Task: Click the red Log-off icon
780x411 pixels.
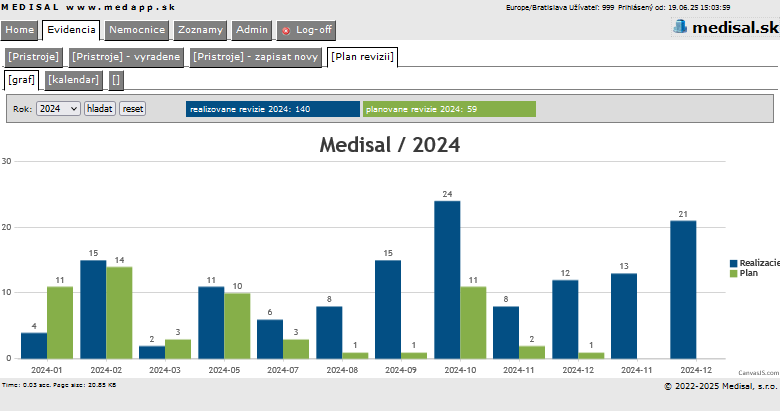Action: click(286, 30)
